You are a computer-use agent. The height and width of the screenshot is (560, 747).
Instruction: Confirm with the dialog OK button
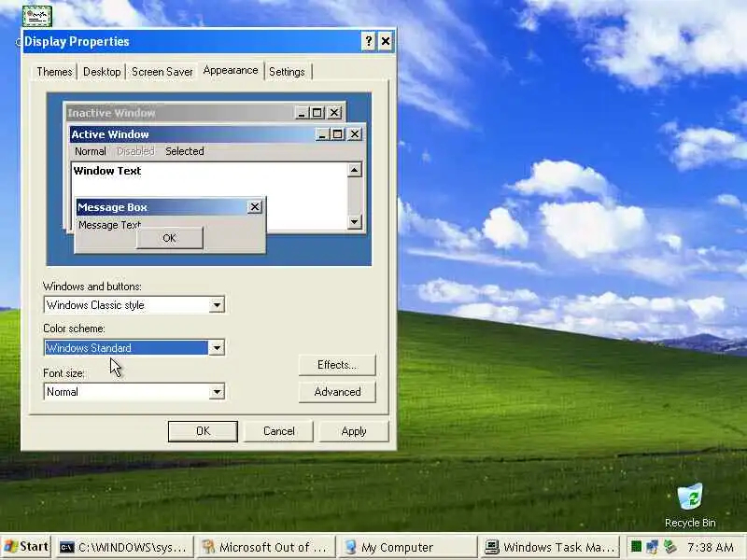click(x=203, y=431)
